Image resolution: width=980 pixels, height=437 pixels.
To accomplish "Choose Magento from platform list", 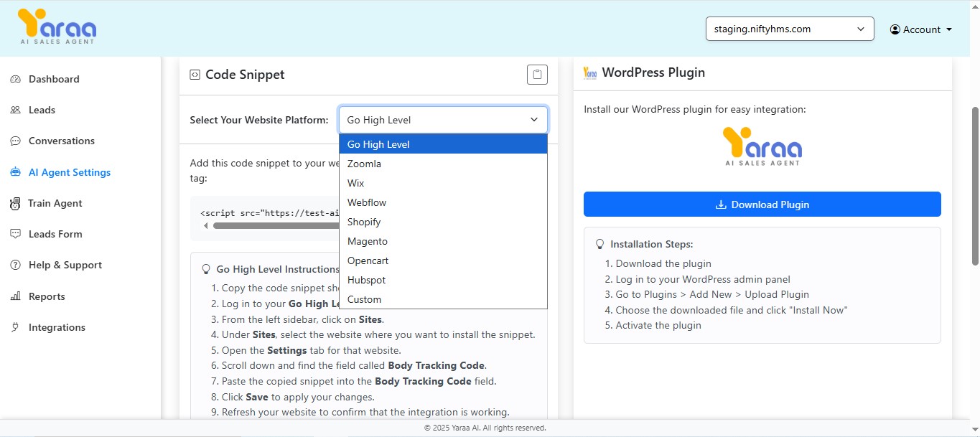I will 443,241.
